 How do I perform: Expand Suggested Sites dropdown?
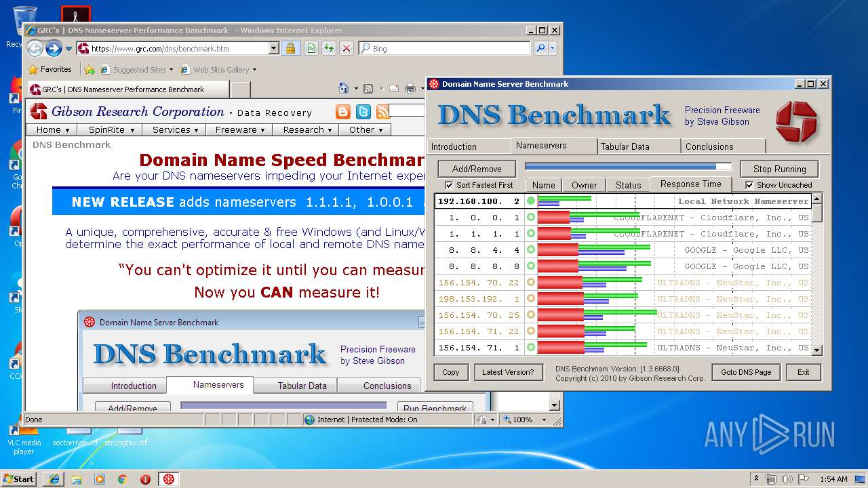click(171, 70)
